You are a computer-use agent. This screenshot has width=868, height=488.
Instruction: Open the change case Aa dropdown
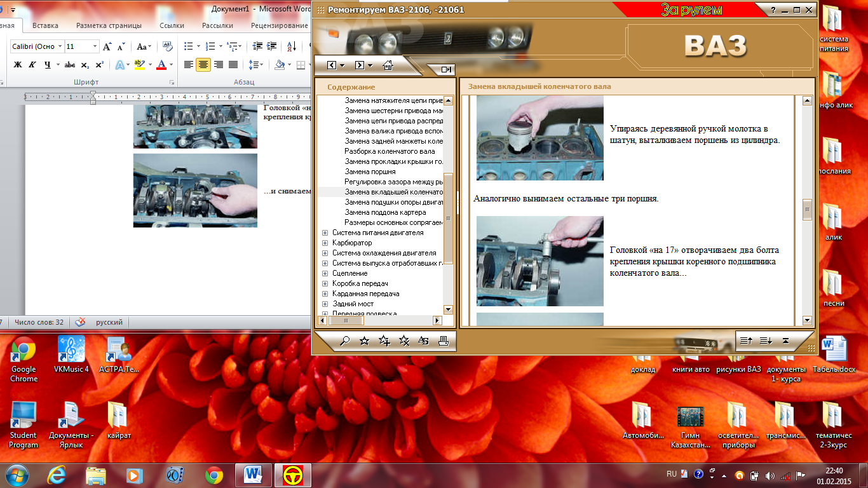pyautogui.click(x=144, y=46)
